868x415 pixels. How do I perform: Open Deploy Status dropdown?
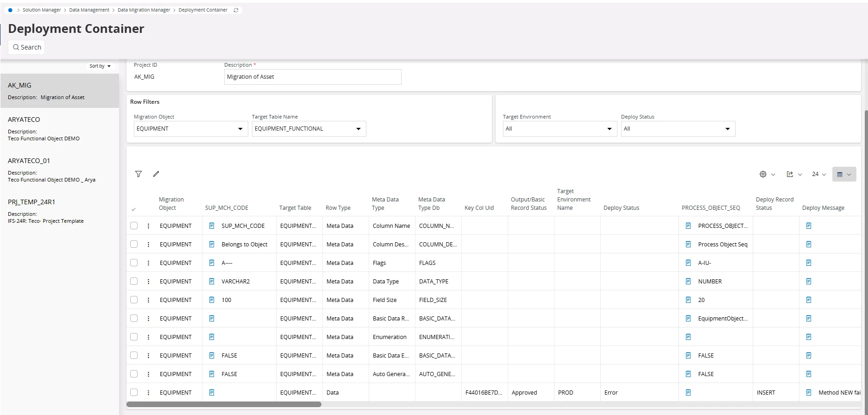coord(678,129)
